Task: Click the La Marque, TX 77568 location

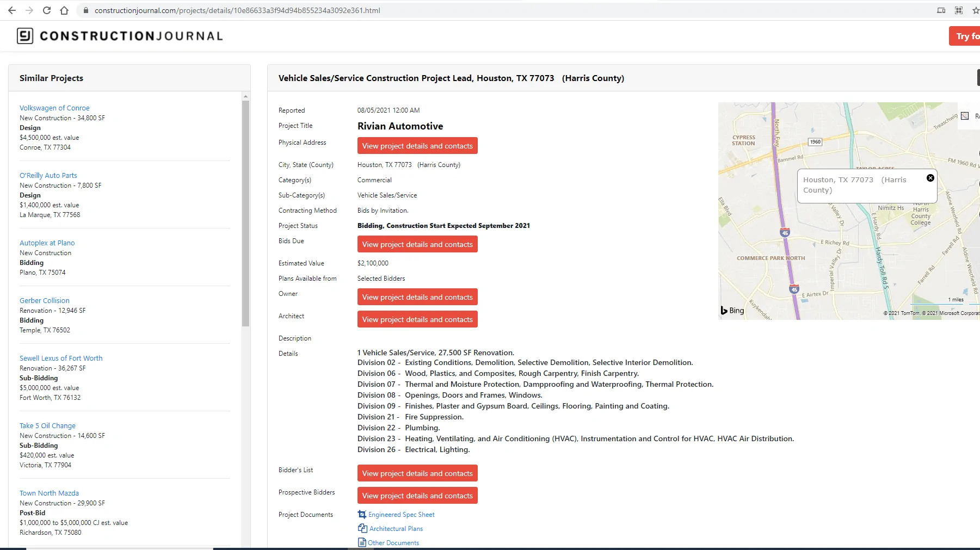Action: point(50,215)
